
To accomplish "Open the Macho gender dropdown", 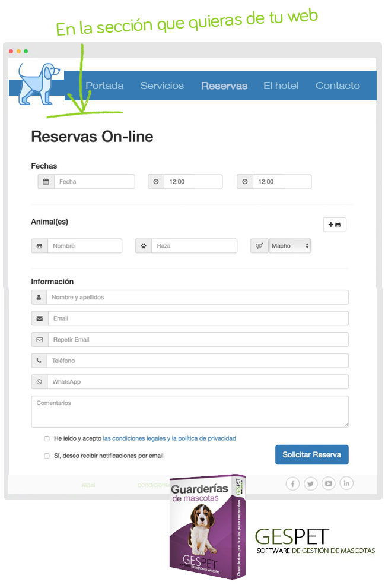I will [x=290, y=246].
